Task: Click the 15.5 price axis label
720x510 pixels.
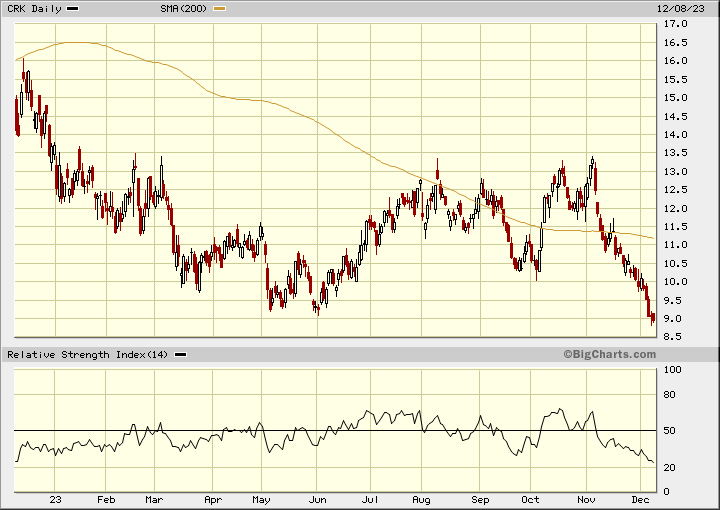Action: [x=675, y=79]
